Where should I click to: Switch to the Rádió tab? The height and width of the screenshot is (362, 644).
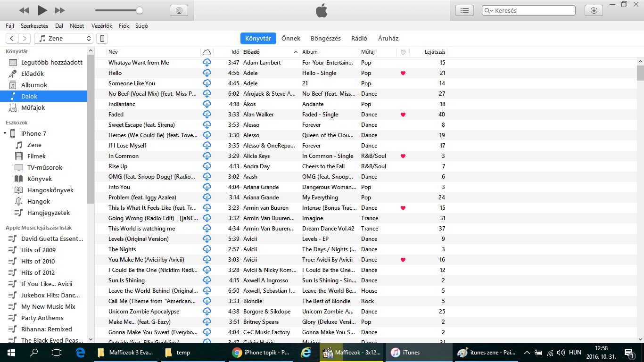pyautogui.click(x=359, y=39)
